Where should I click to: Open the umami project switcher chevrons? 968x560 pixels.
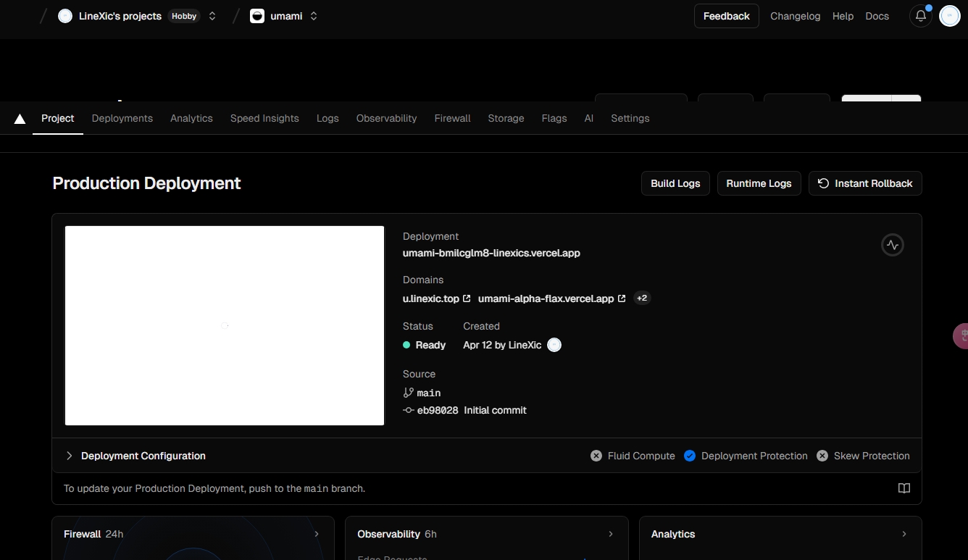tap(314, 16)
